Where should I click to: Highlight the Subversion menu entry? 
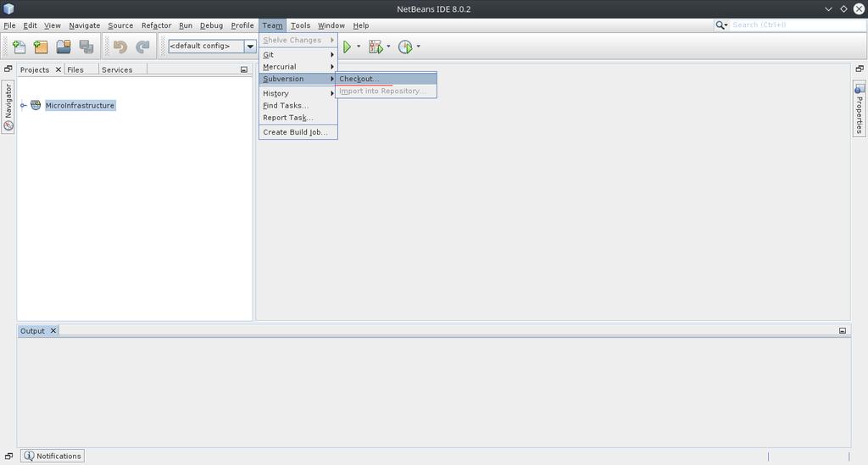point(298,79)
